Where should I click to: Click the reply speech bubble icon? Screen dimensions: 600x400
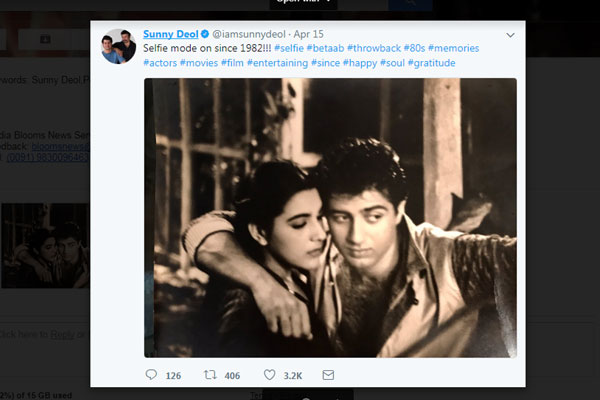(152, 375)
